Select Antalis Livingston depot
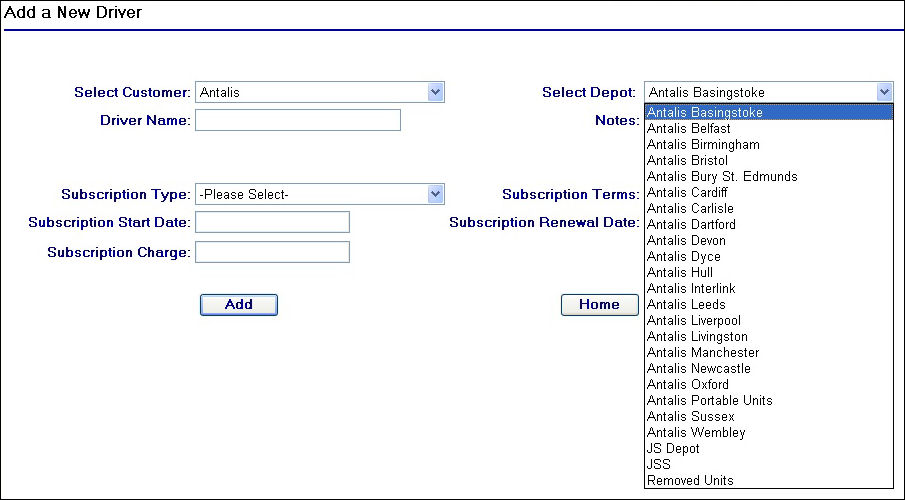Image resolution: width=905 pixels, height=500 pixels. 769,336
